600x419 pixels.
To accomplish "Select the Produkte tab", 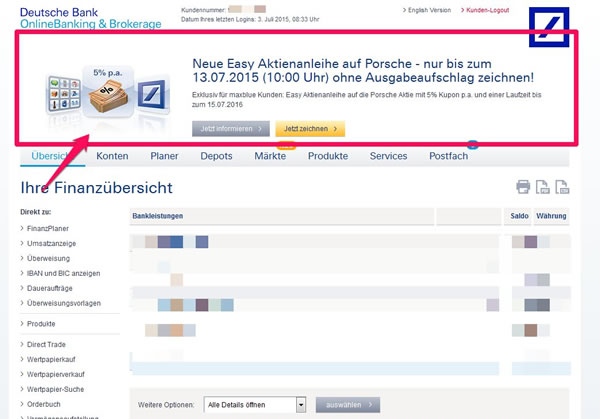I will tap(328, 156).
